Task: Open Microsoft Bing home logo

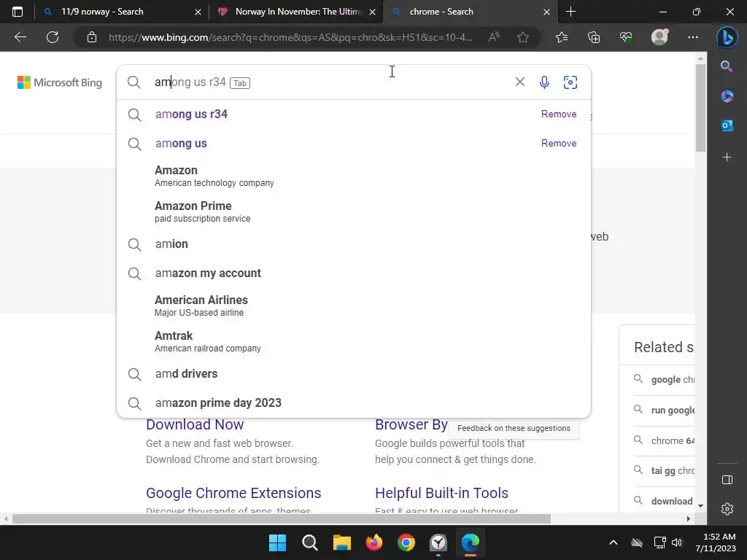Action: point(60,82)
